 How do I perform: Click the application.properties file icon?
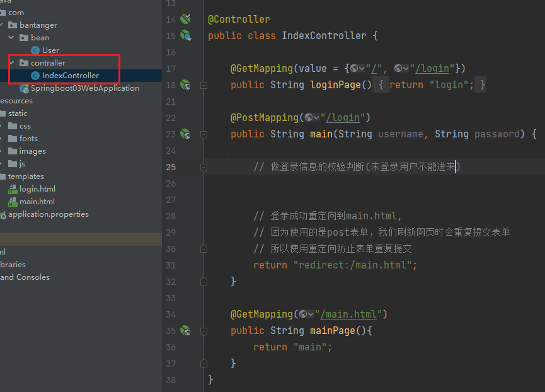pyautogui.click(x=3, y=215)
